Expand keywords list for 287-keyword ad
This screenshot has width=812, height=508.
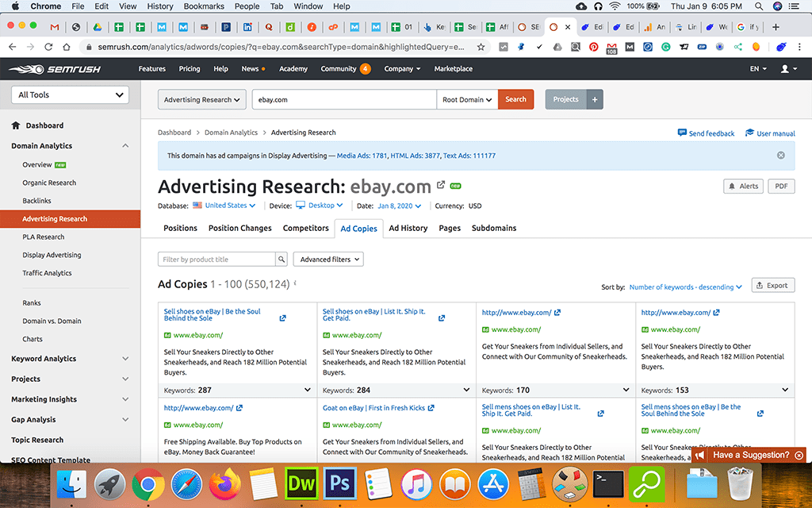(307, 390)
